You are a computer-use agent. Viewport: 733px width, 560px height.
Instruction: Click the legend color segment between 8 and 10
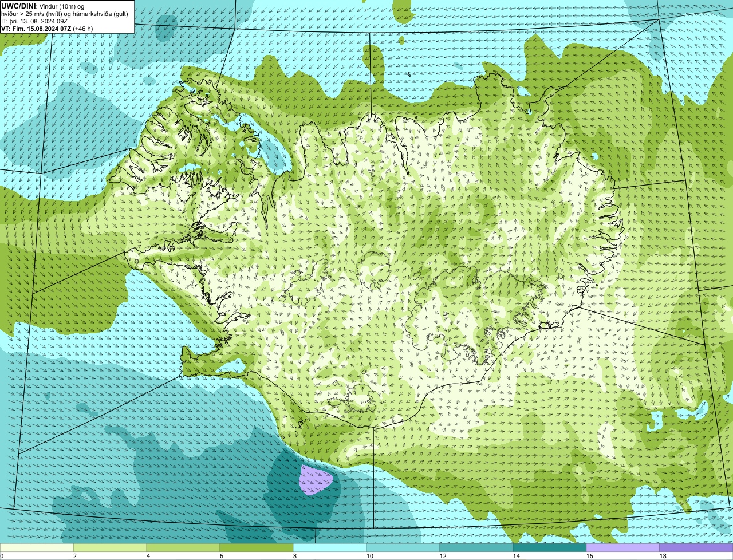pos(330,548)
